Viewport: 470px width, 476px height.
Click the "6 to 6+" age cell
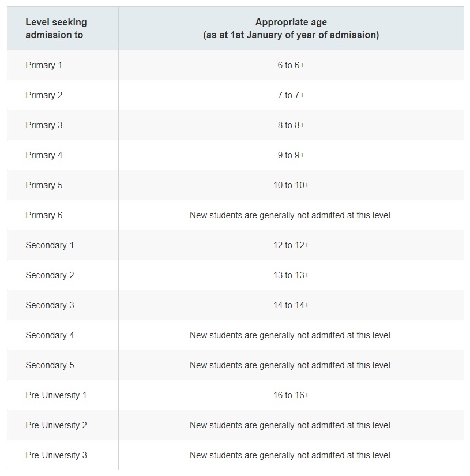coord(291,65)
